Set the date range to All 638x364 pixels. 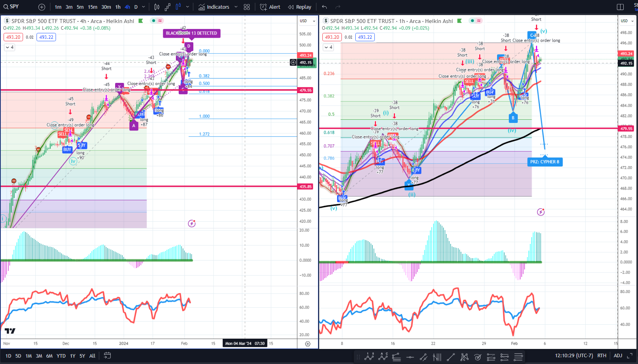tap(92, 356)
